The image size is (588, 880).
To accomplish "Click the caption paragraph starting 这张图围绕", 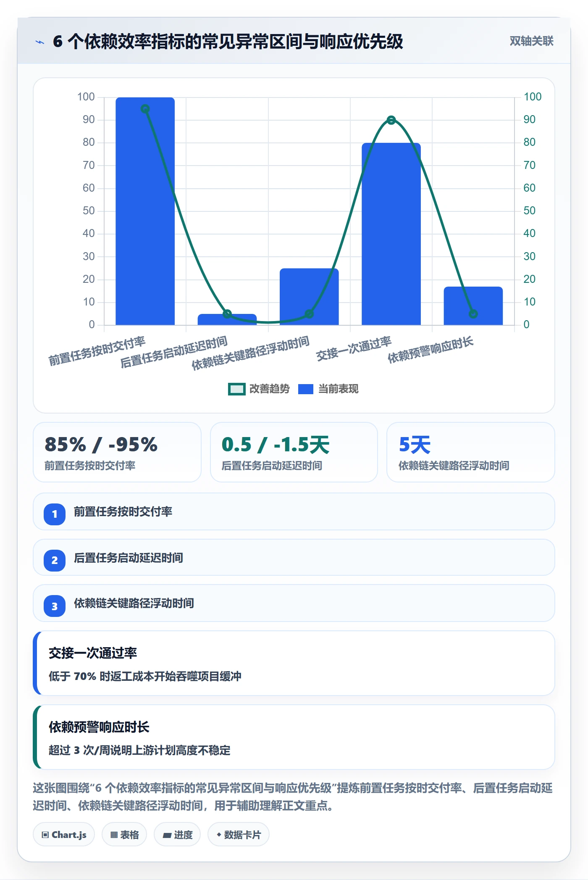I will (293, 796).
